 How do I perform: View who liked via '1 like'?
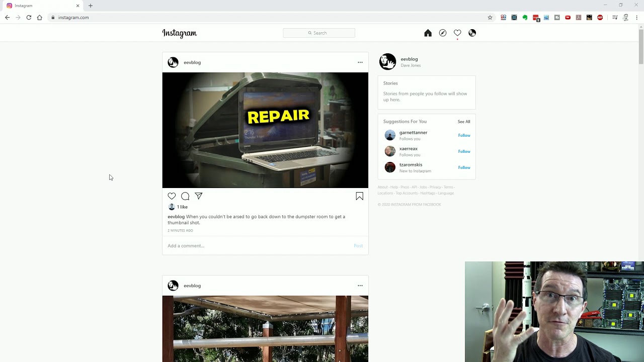tap(182, 207)
